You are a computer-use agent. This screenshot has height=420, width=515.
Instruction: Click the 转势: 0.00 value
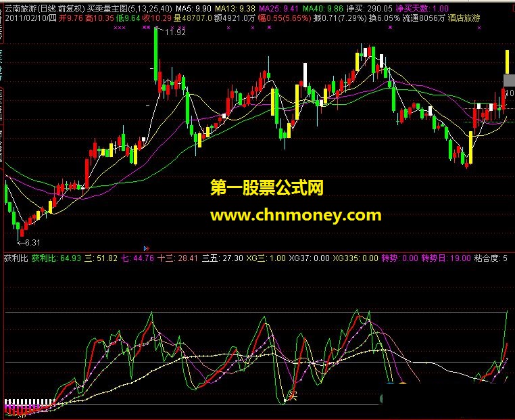pos(399,258)
